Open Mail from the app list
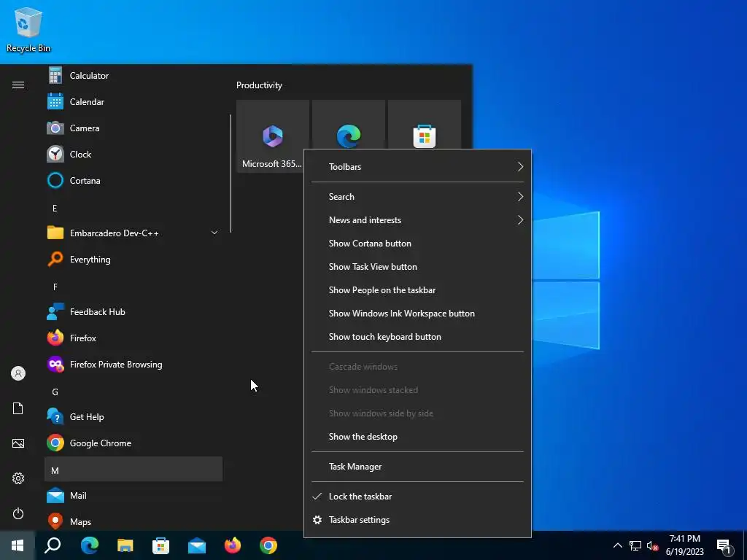This screenshot has height=560, width=747. [x=133, y=496]
